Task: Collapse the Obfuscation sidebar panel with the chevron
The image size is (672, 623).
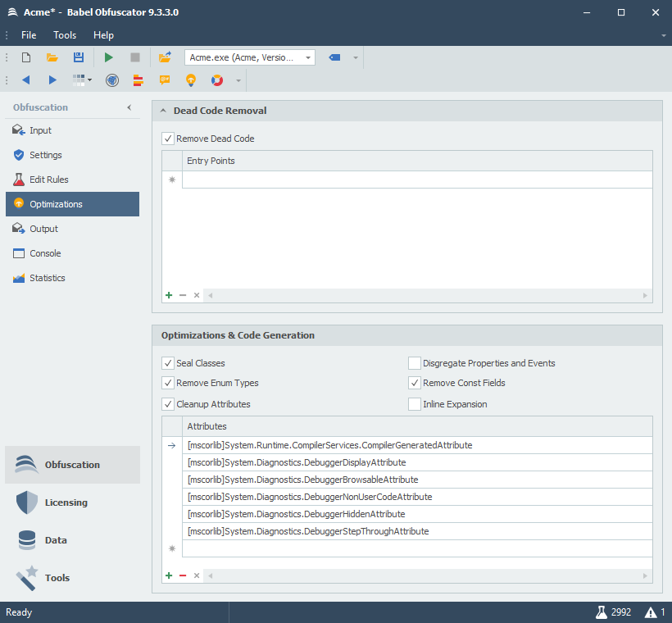Action: pos(129,107)
